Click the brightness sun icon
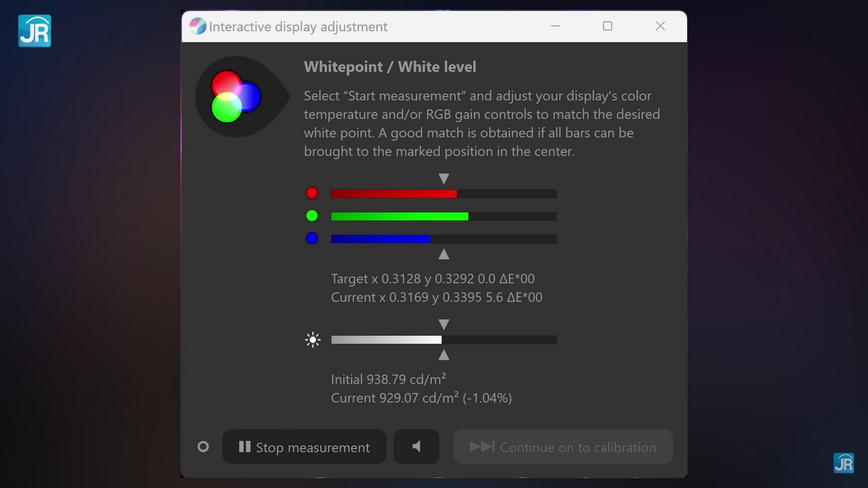This screenshot has width=868, height=488. coord(313,340)
